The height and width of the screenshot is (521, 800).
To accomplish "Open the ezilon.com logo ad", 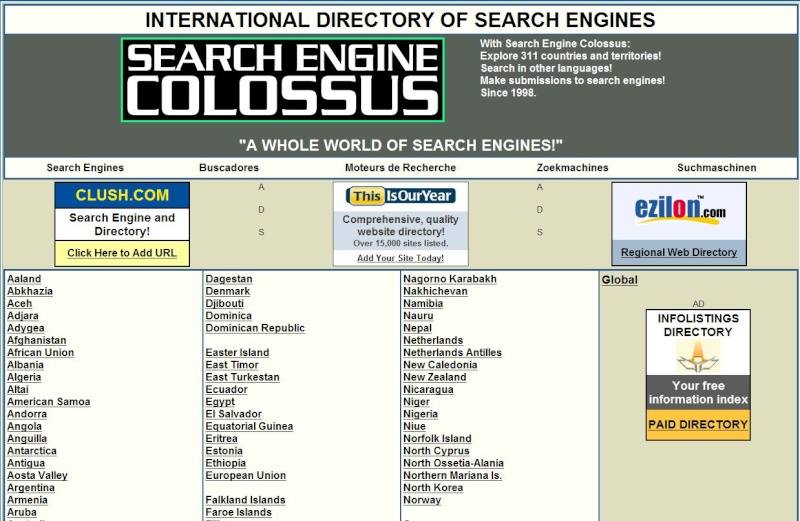I will (x=679, y=211).
